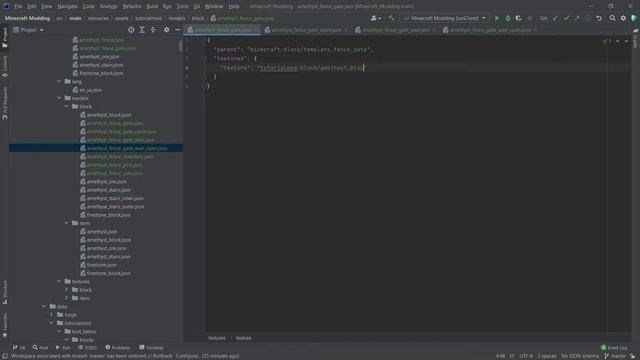The width and height of the screenshot is (640, 360).
Task: Open the Find tool window
Action: 40,348
